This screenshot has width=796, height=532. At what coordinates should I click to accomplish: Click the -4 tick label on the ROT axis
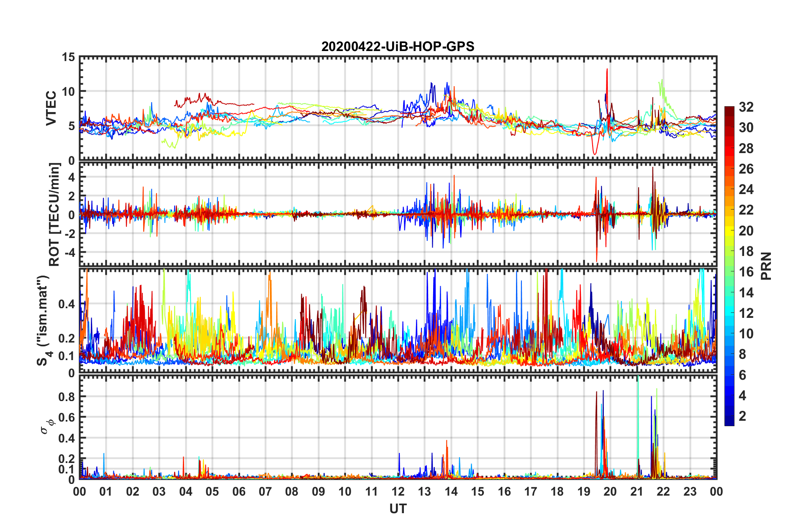(x=69, y=252)
